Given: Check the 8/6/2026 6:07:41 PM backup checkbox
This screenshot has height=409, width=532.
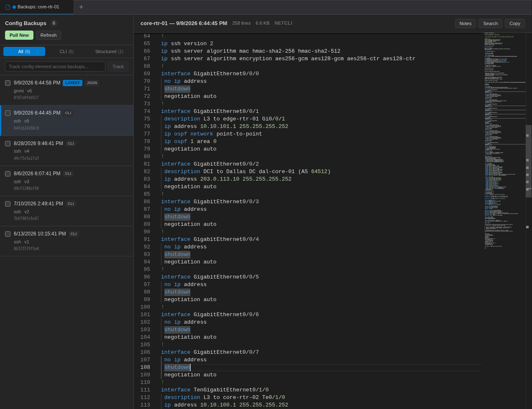Looking at the screenshot, I should coord(8,174).
